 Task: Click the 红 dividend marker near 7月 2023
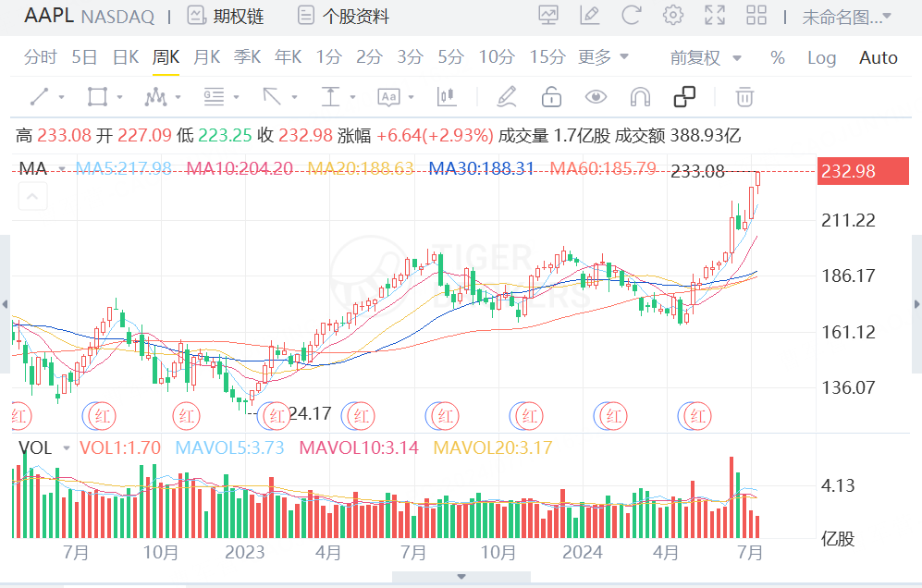[445, 416]
